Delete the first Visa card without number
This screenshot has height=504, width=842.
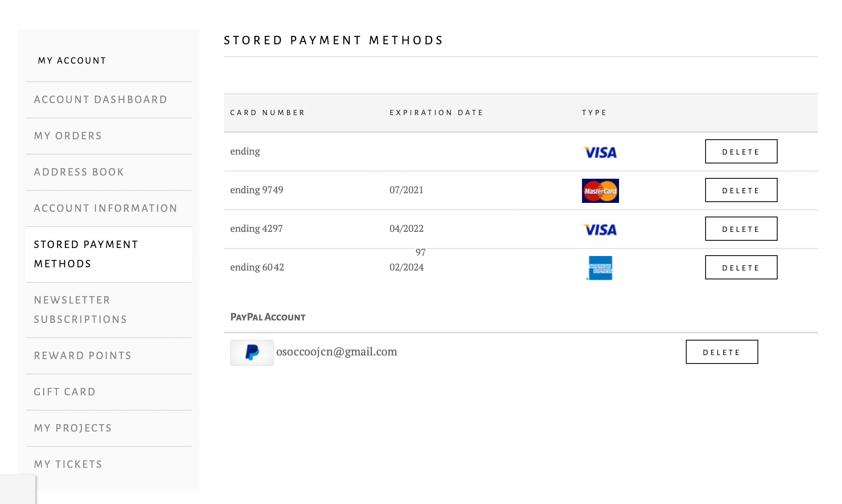point(741,151)
